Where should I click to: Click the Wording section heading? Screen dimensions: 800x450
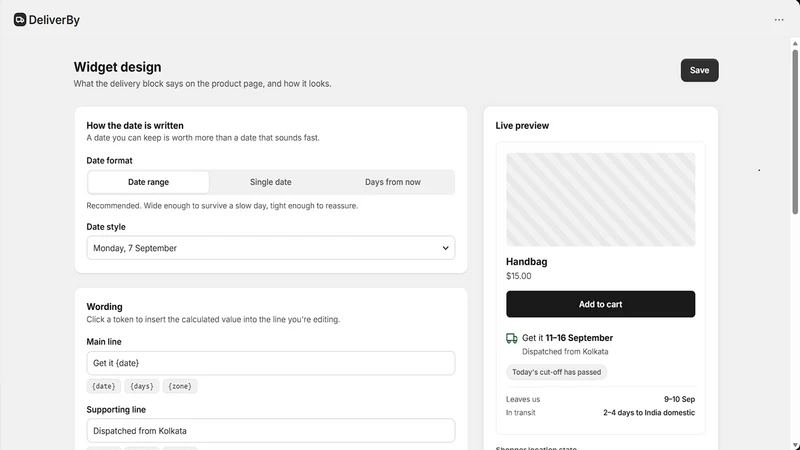point(104,307)
